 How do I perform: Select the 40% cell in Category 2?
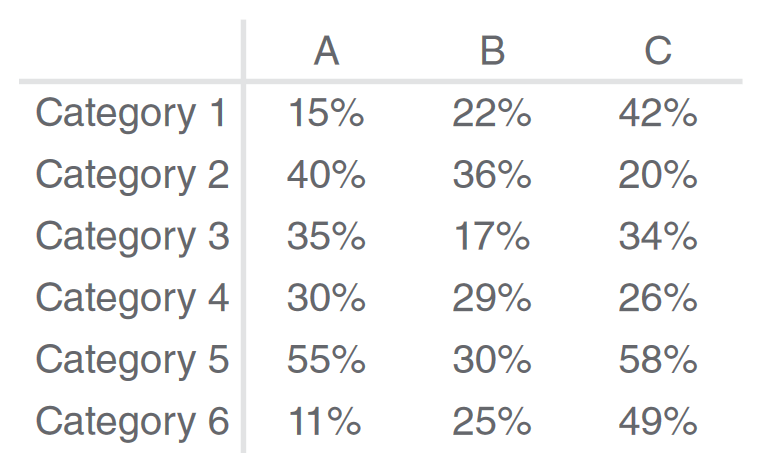click(x=326, y=176)
